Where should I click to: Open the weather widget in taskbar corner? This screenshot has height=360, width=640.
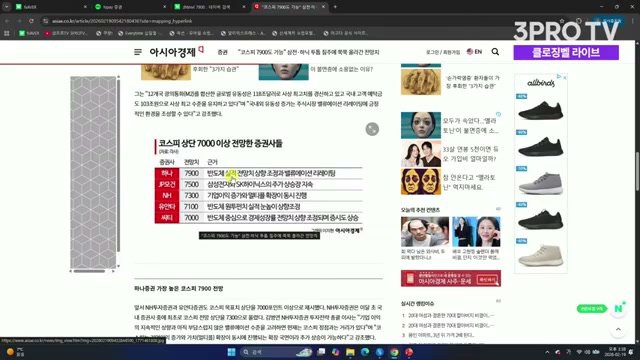coord(16,352)
